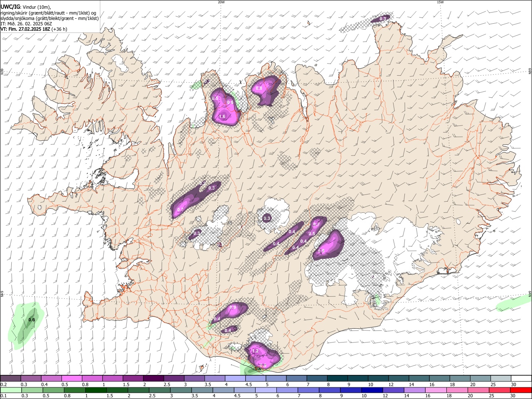Select the bottom-row legend swatch between 0.5 and 0.8
Image resolution: width=532 pixels, height=399 pixels.
pos(53,390)
